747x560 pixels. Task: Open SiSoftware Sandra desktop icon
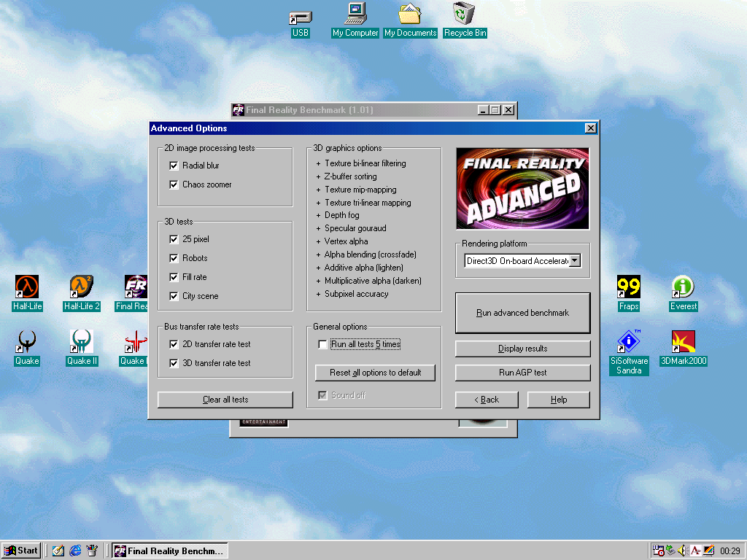point(628,342)
